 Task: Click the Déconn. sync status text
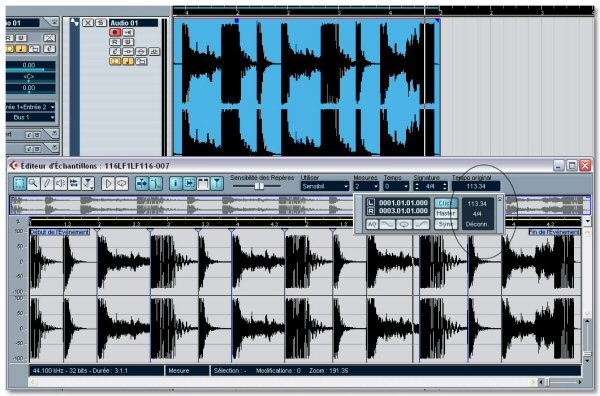(x=477, y=224)
